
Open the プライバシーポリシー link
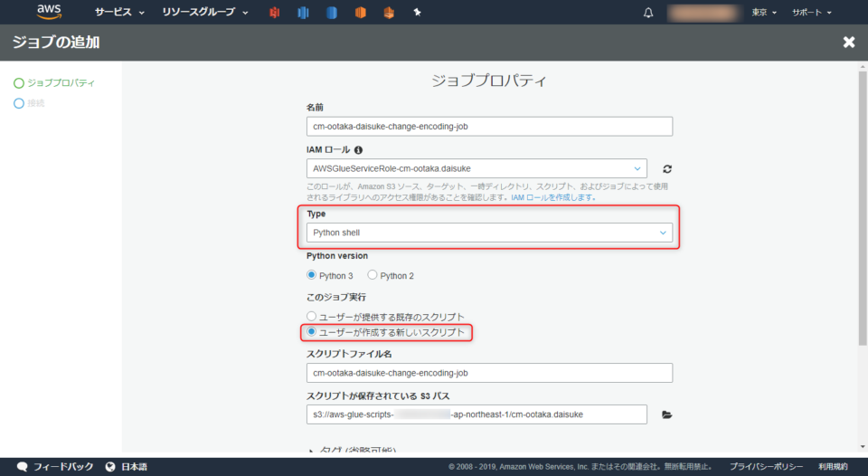767,467
